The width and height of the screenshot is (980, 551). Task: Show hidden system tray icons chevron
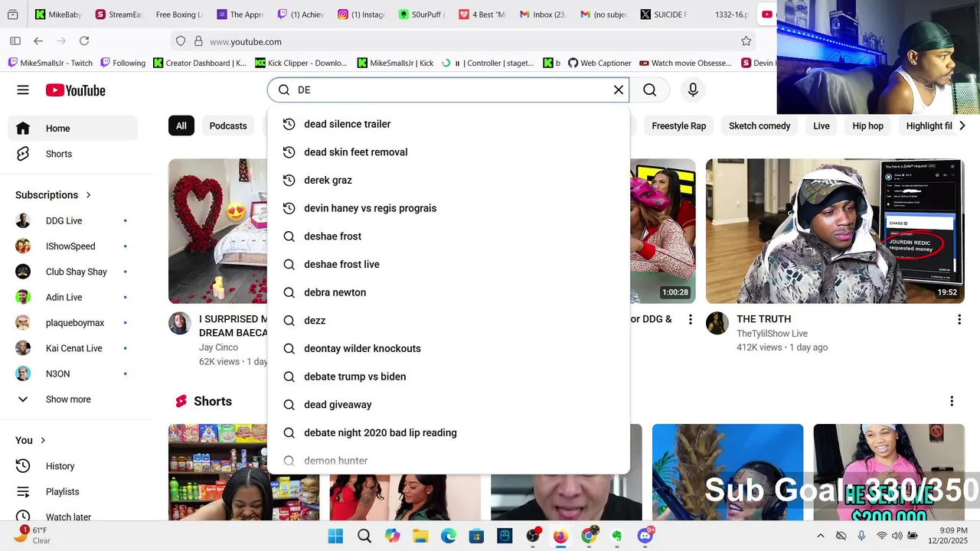(x=821, y=536)
